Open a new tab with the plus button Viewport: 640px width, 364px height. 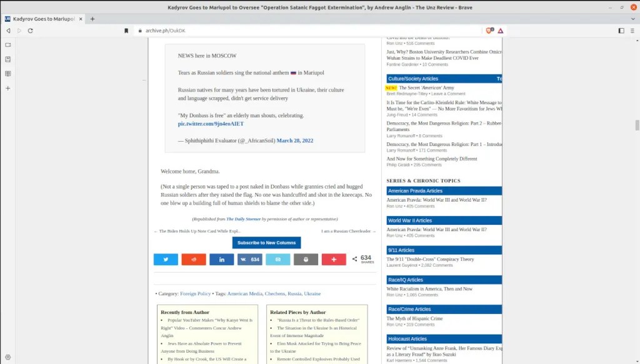point(92,19)
